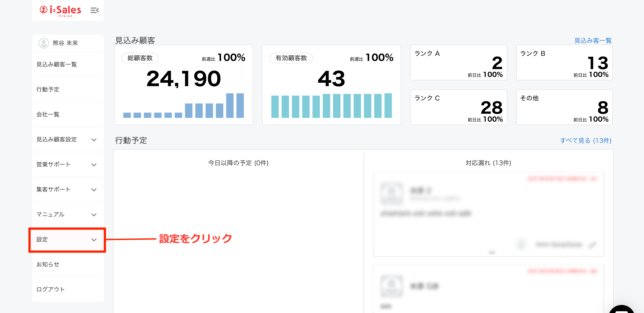The height and width of the screenshot is (313, 644).
Task: Go to 会社一覧 in the sidebar
Action: point(48,114)
